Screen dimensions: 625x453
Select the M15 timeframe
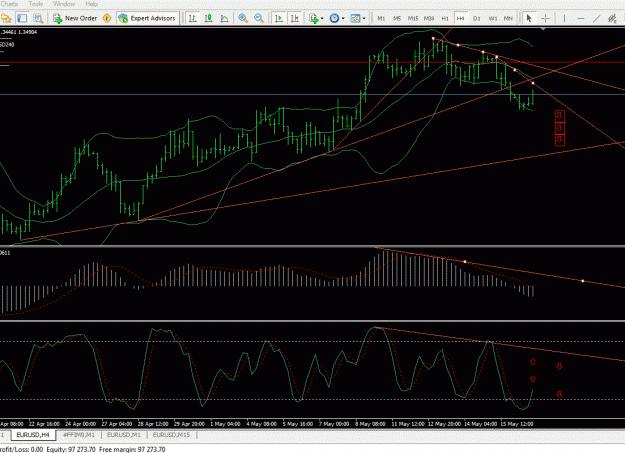tap(413, 18)
